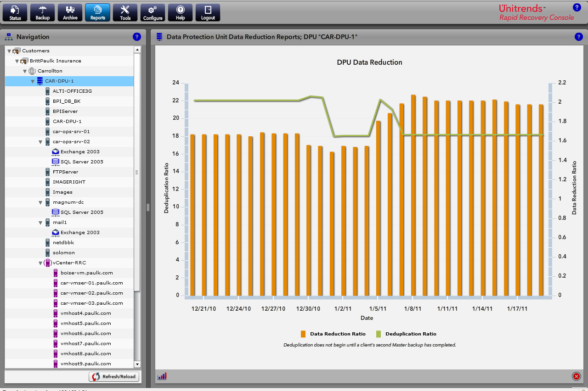588x391 pixels.
Task: Collapse the magnum-dc client node
Action: [40, 202]
